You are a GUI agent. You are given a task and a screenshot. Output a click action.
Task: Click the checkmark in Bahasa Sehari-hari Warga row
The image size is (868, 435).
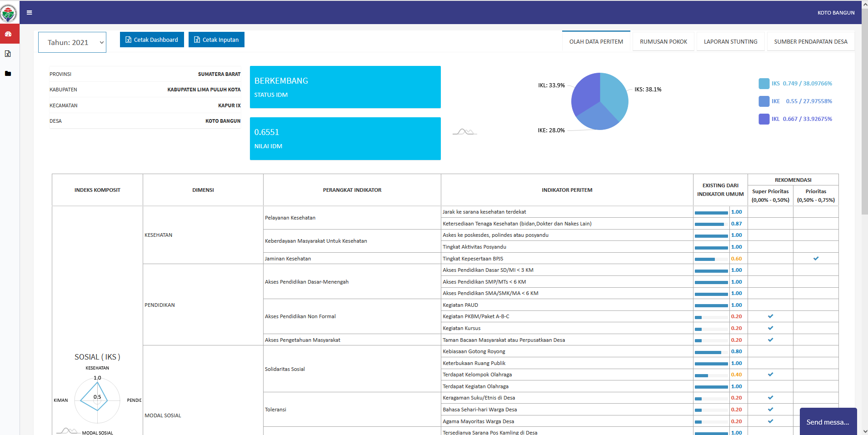(770, 409)
